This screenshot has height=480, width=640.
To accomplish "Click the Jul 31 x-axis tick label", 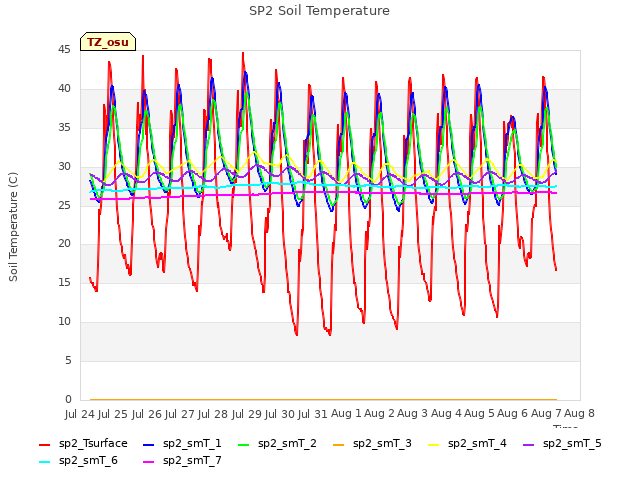I will 314,414.
